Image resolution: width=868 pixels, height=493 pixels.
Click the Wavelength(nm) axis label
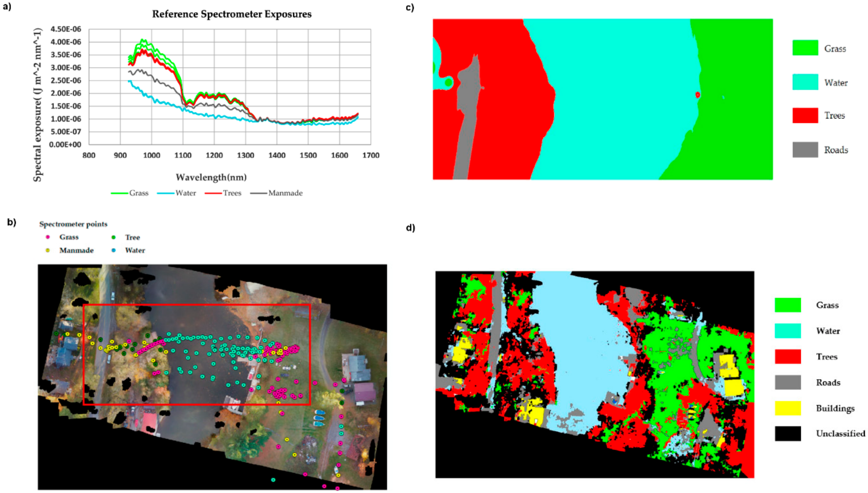[211, 177]
